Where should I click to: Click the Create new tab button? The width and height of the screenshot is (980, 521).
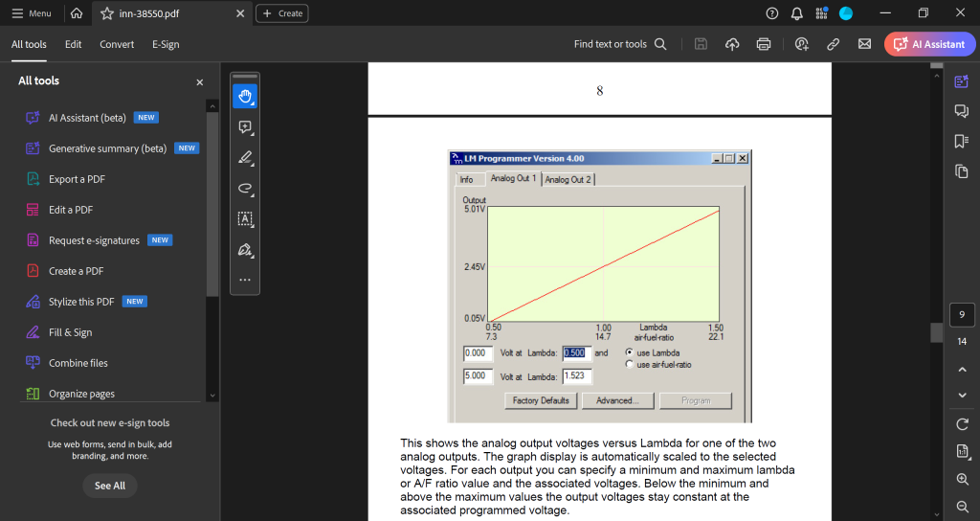(x=282, y=13)
